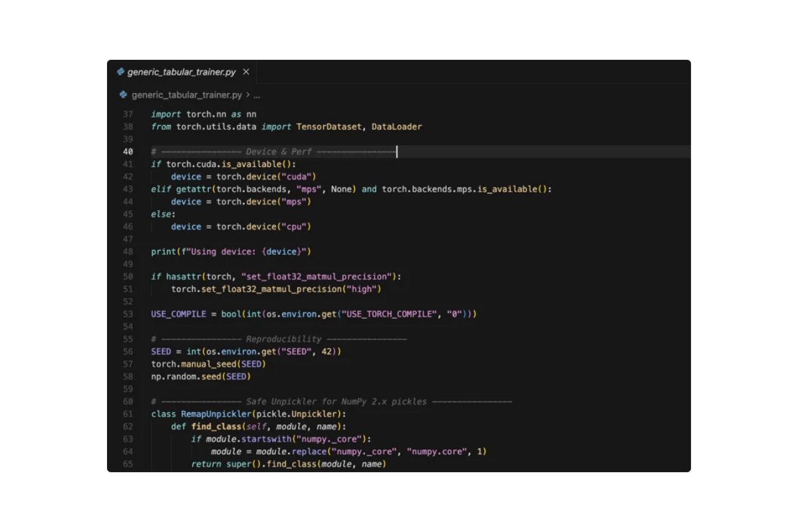Click manual_seed in the torch call
Screen dimensions: 798x532
tap(209, 364)
